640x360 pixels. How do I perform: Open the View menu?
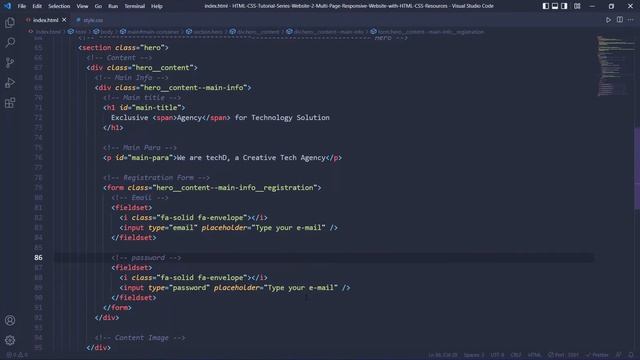coord(82,6)
